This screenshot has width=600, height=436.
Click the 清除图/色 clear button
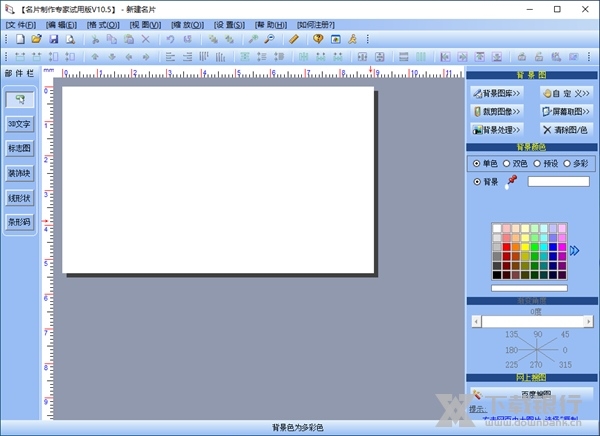coord(567,130)
